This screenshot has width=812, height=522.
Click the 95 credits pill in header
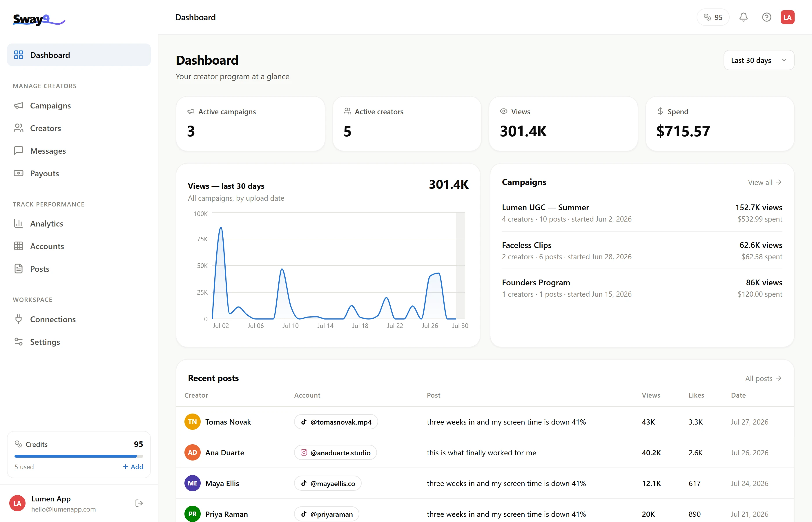click(713, 17)
